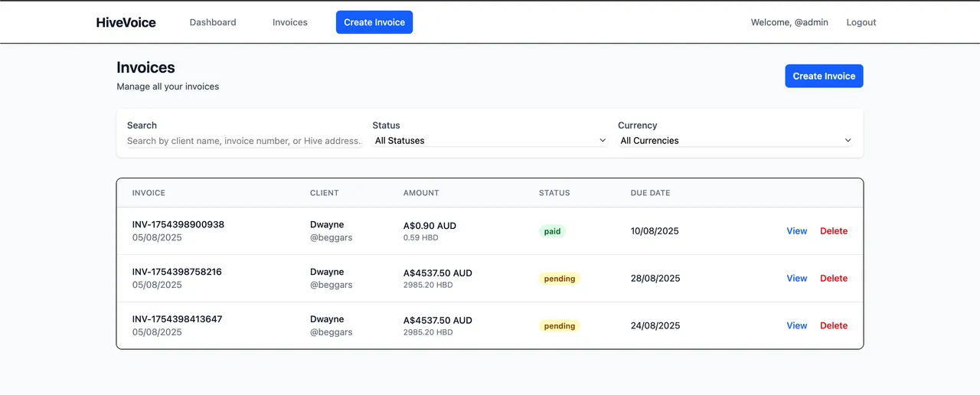Click the pending badge due 24/08/2025
The height and width of the screenshot is (395, 980).
[x=560, y=326]
